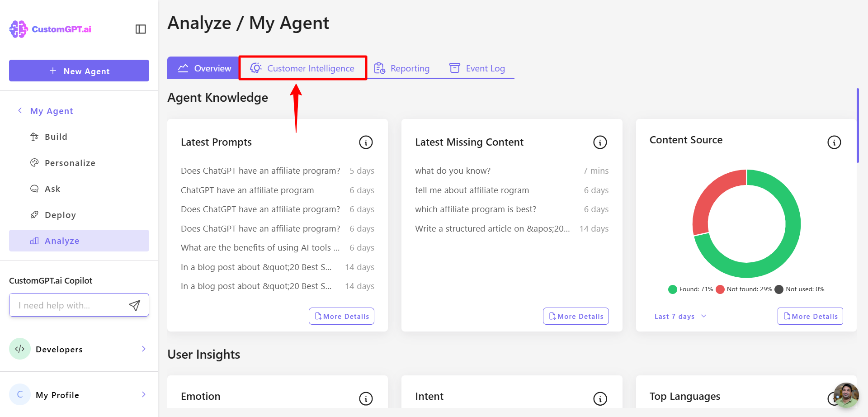Collapse the sidebar panel icon
The width and height of the screenshot is (868, 417).
coord(141,29)
